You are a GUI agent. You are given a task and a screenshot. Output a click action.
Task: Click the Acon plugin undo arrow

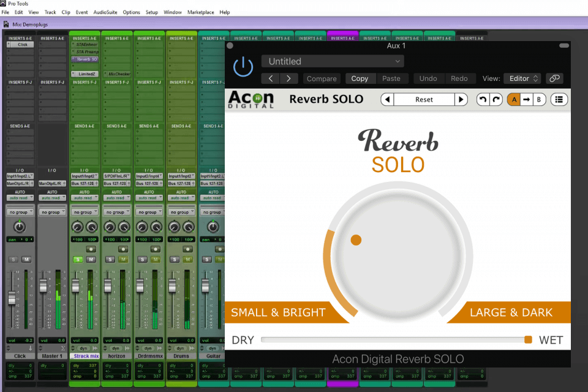[483, 99]
